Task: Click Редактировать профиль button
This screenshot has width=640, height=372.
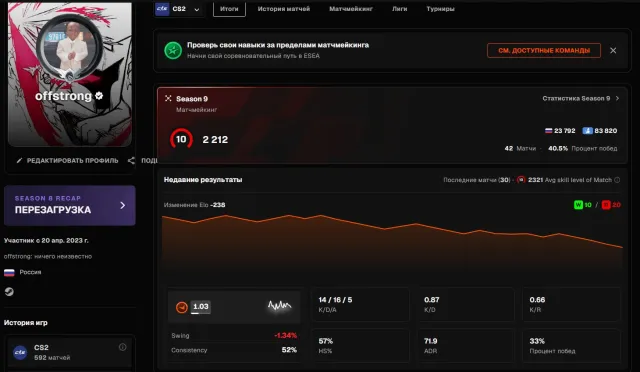Action: tap(68, 160)
